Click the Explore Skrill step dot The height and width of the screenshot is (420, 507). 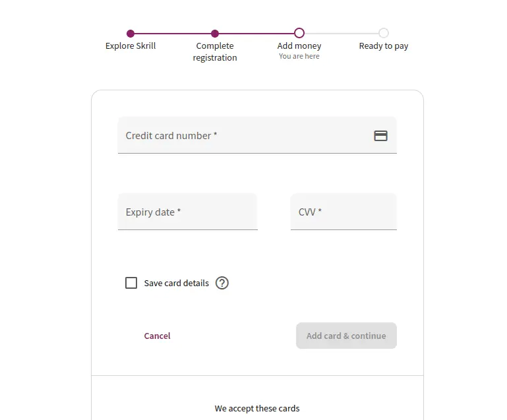(131, 34)
